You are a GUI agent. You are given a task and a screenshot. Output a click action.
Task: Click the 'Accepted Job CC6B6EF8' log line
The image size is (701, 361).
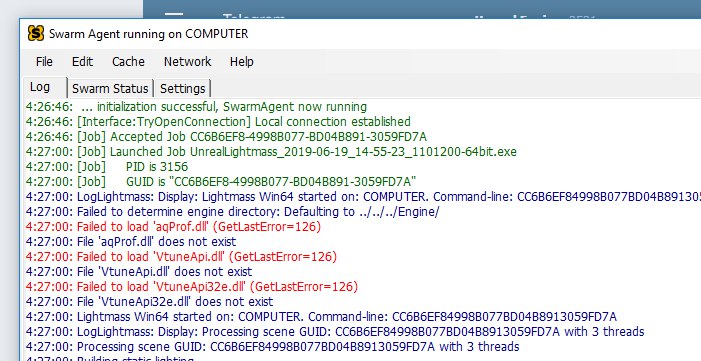[226, 137]
